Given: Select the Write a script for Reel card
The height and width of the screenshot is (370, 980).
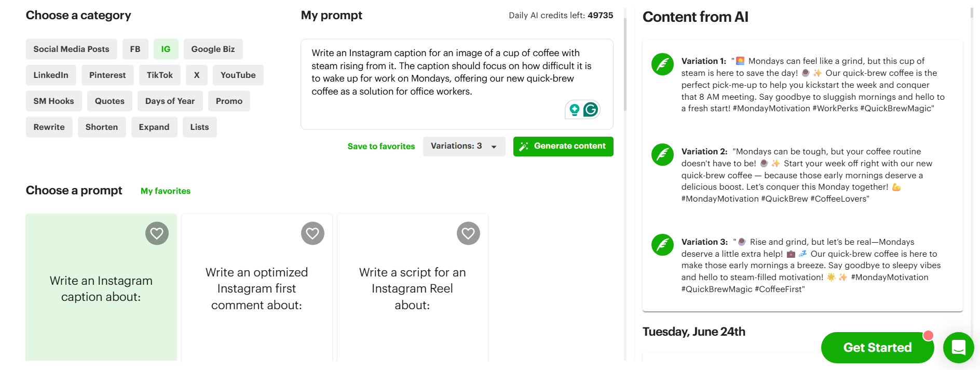Looking at the screenshot, I should point(413,287).
